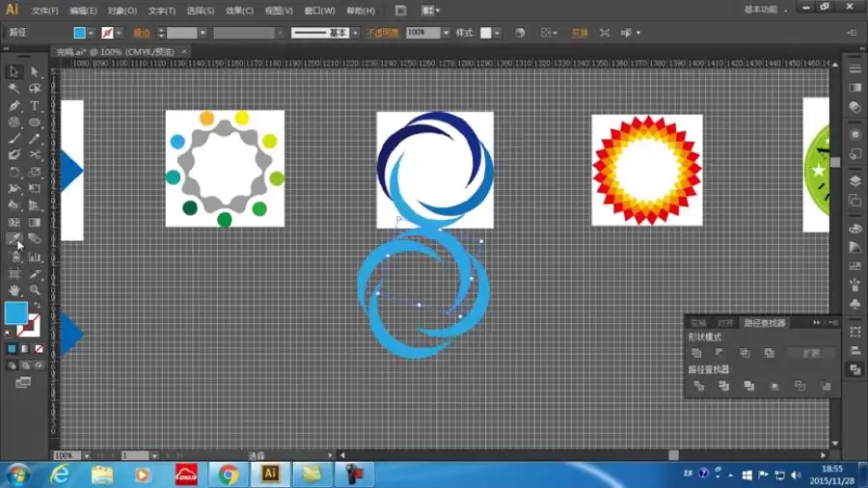This screenshot has height=488, width=868.
Task: Change screen mode at toolbar bottom
Action: pos(23,382)
